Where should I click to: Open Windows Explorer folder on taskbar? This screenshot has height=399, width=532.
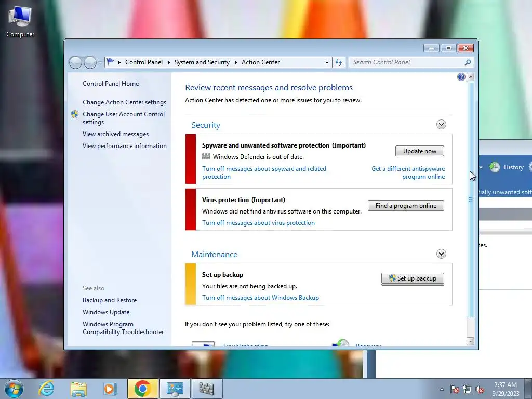tap(78, 389)
